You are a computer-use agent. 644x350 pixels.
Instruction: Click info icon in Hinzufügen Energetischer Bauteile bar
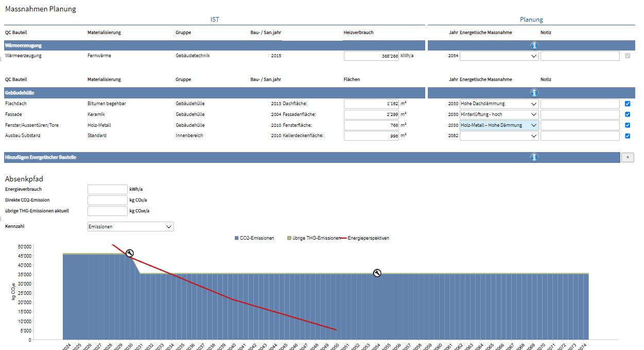(x=534, y=157)
